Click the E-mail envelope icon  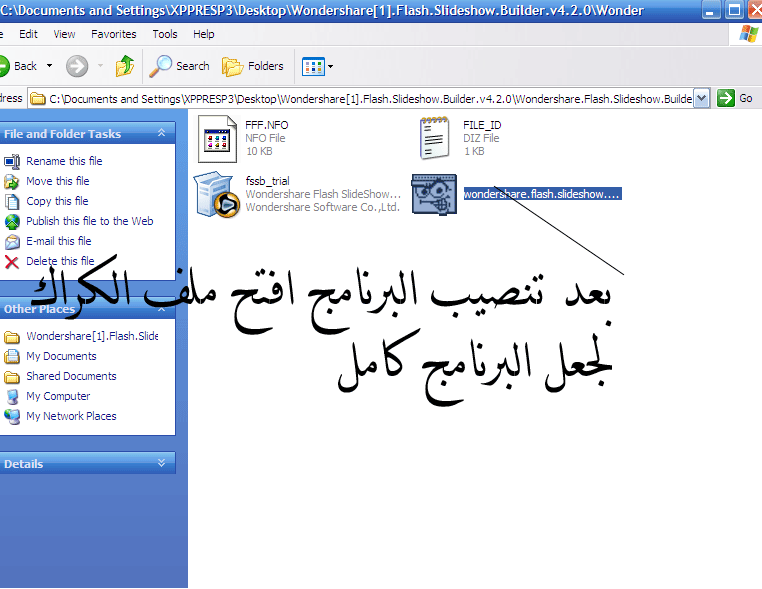click(12, 242)
